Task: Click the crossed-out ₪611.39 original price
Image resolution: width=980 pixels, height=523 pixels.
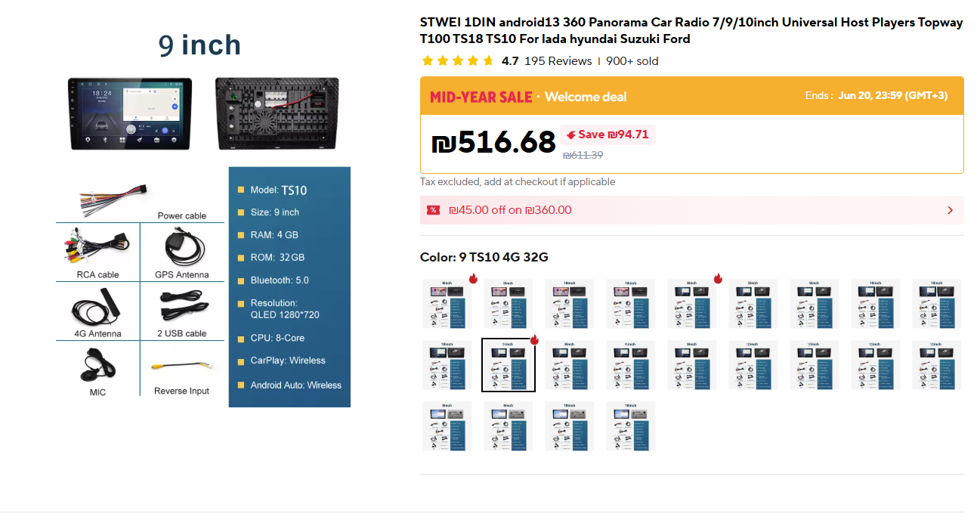Action: tap(583, 155)
